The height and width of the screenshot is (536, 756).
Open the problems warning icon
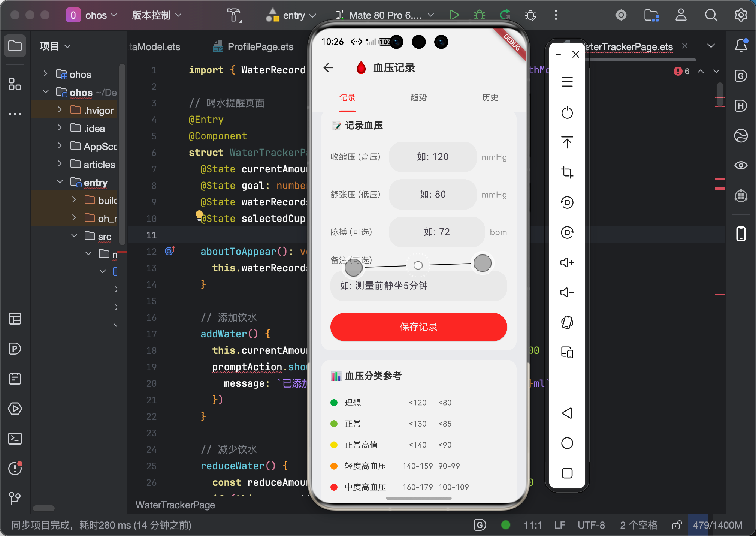coord(15,469)
